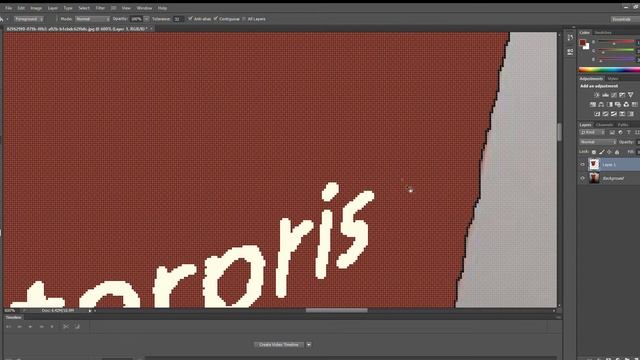Toggle lock image pixels brush icon
This screenshot has width=640, height=360.
pos(602,152)
